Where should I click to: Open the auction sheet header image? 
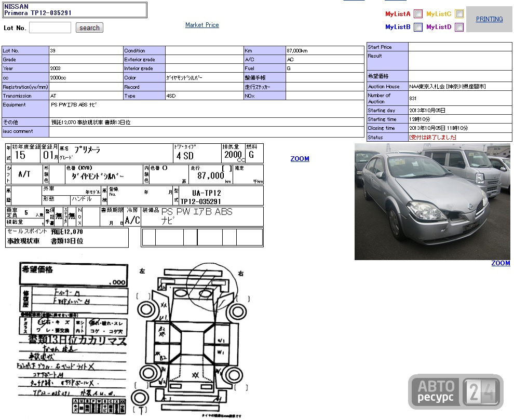click(x=134, y=195)
